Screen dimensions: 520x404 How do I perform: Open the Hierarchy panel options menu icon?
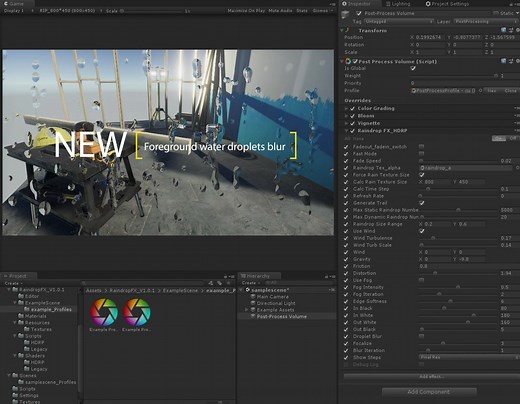tap(332, 276)
